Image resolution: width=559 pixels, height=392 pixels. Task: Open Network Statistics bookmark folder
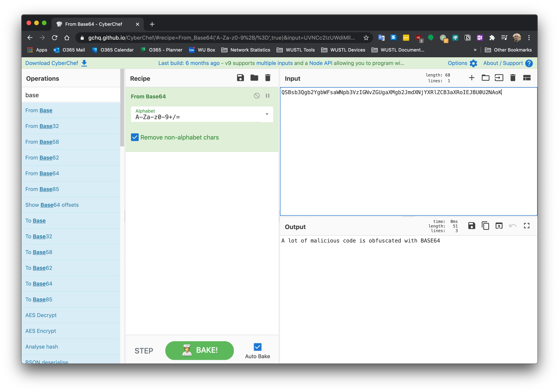pos(246,50)
